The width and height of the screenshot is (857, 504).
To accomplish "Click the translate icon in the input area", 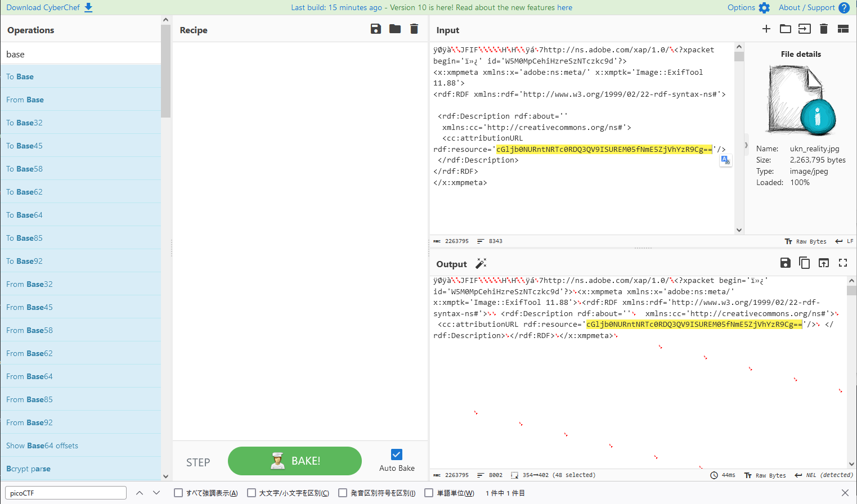I will (725, 161).
